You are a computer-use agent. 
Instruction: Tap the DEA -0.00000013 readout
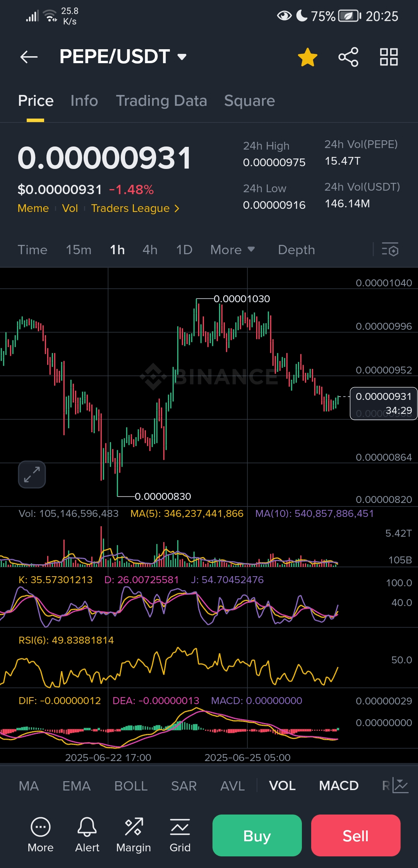(156, 701)
